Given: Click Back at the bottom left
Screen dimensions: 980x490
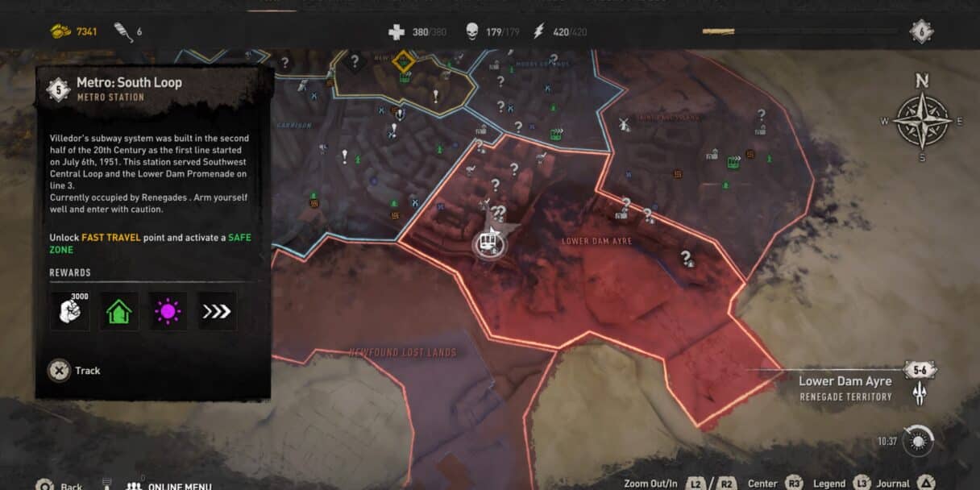Looking at the screenshot, I should tap(59, 486).
